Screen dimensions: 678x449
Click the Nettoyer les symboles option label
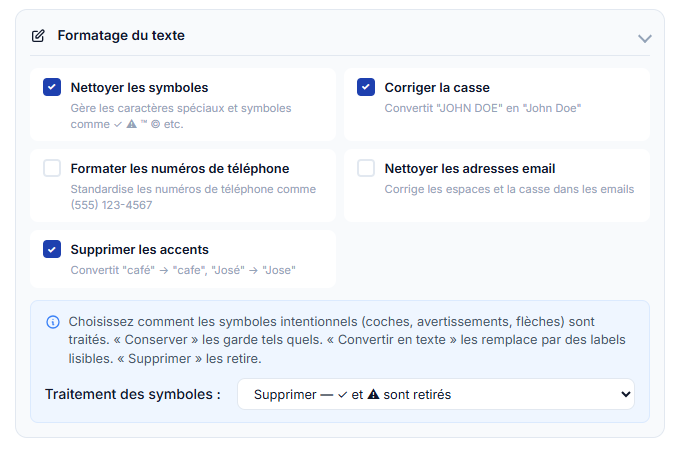(x=139, y=87)
